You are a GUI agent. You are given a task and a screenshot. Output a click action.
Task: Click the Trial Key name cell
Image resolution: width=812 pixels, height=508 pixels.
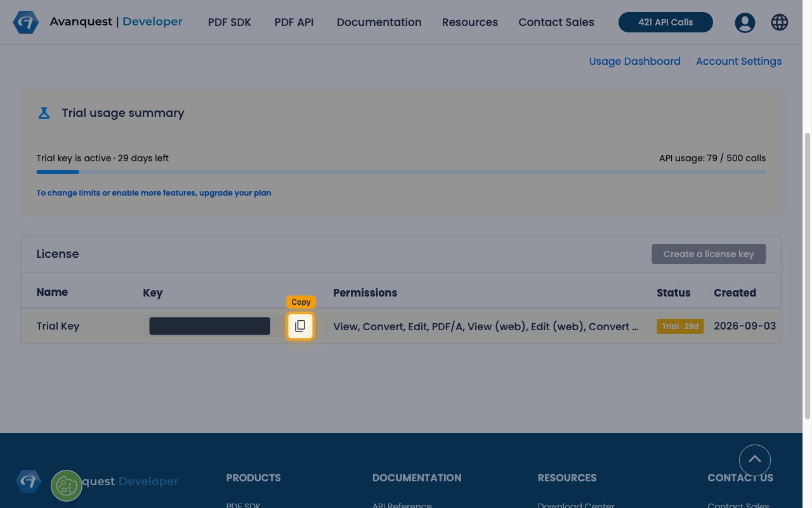pos(58,326)
